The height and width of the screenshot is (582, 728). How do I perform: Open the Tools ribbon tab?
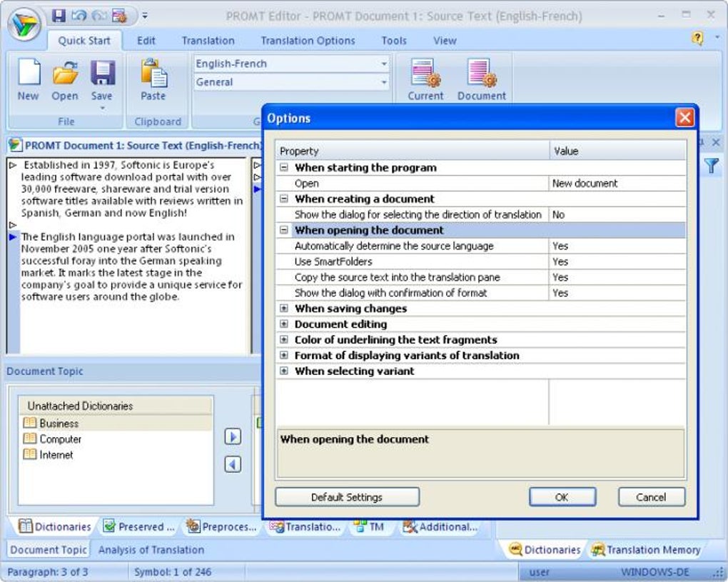[394, 41]
